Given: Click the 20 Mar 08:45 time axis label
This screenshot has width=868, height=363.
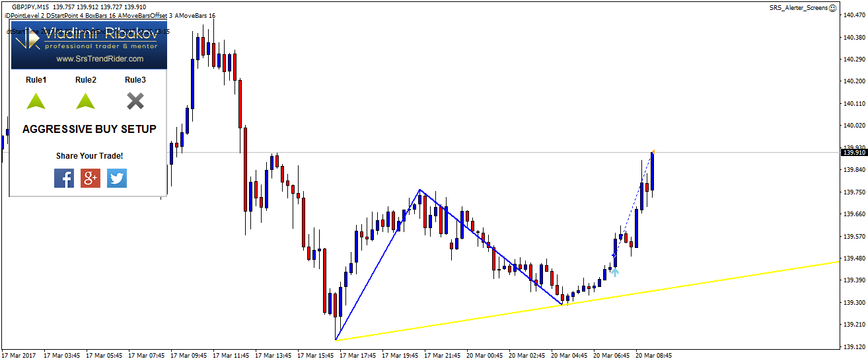Looking at the screenshot, I should coord(655,355).
